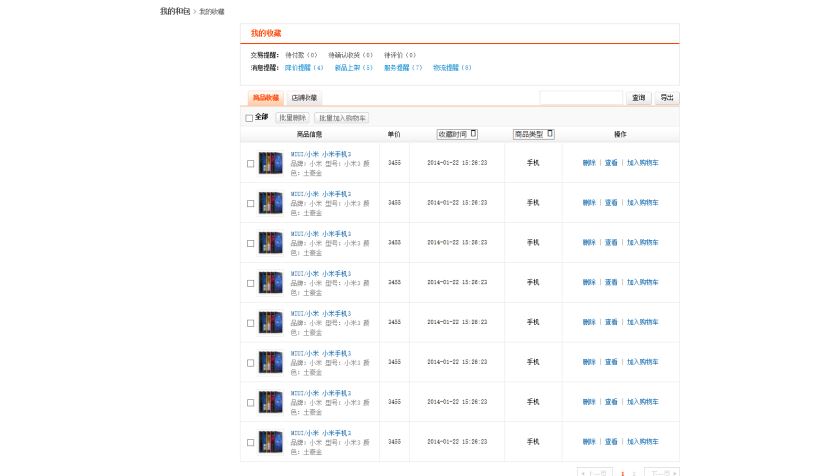Click 删除 in the eighth product row

coord(589,442)
